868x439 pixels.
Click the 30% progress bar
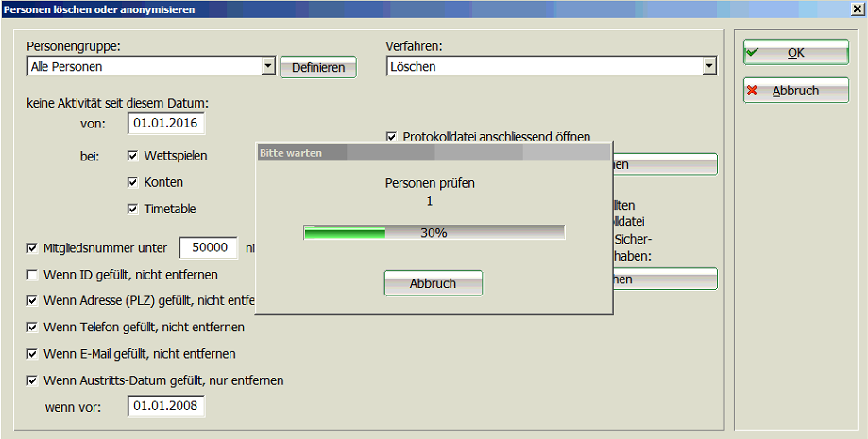point(434,232)
